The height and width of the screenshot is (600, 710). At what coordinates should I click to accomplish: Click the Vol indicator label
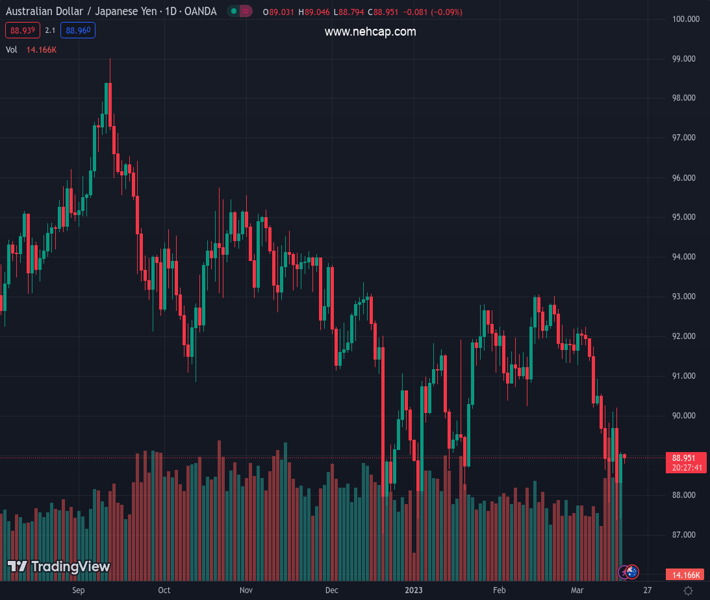(11, 50)
